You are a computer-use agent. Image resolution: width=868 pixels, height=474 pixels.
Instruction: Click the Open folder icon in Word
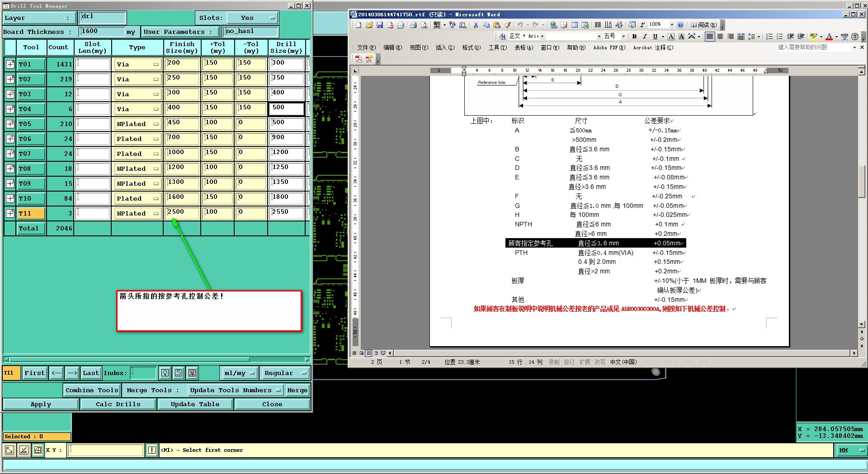point(369,25)
